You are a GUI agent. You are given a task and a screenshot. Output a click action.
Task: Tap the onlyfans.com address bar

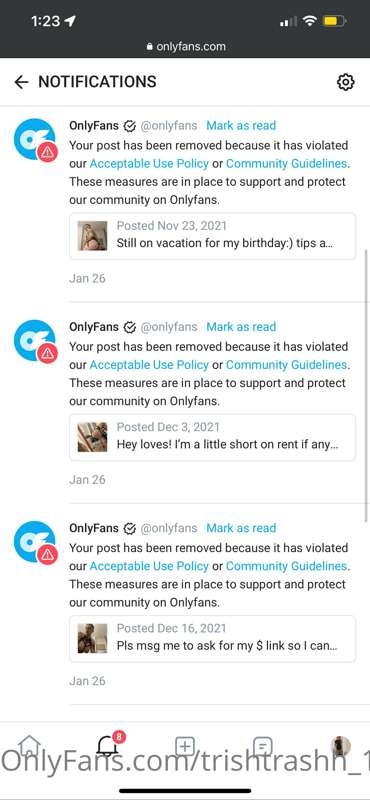(x=185, y=46)
